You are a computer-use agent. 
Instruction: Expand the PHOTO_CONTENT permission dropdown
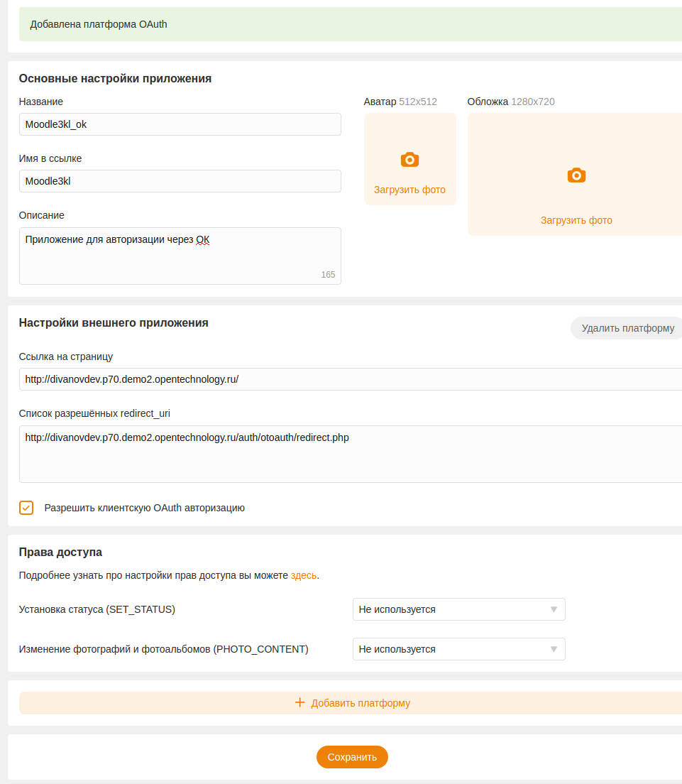point(458,649)
